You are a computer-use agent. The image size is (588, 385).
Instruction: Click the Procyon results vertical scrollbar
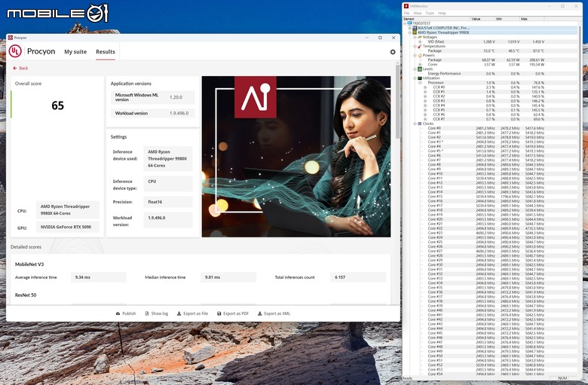pos(397,101)
